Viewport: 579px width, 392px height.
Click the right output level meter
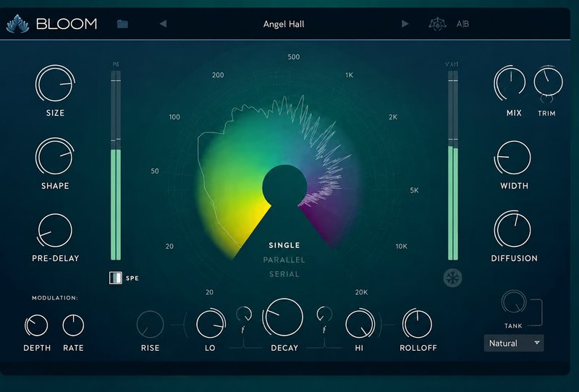point(453,166)
